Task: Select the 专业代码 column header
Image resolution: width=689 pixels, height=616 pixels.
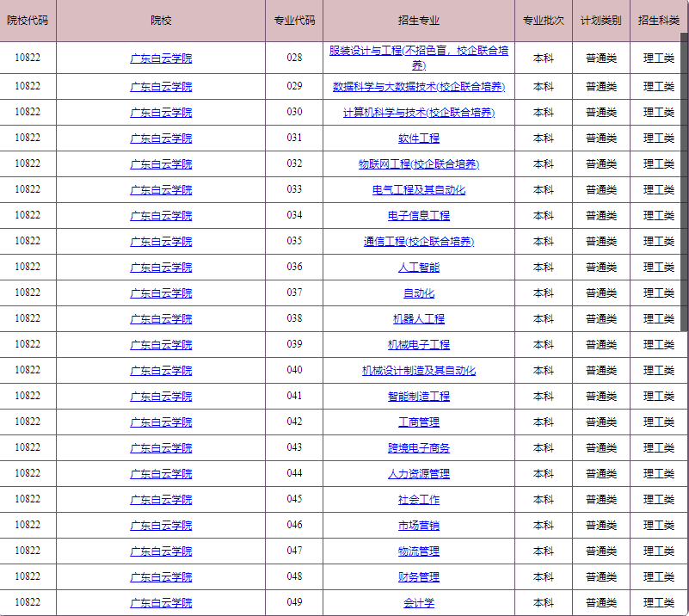Action: (x=294, y=21)
